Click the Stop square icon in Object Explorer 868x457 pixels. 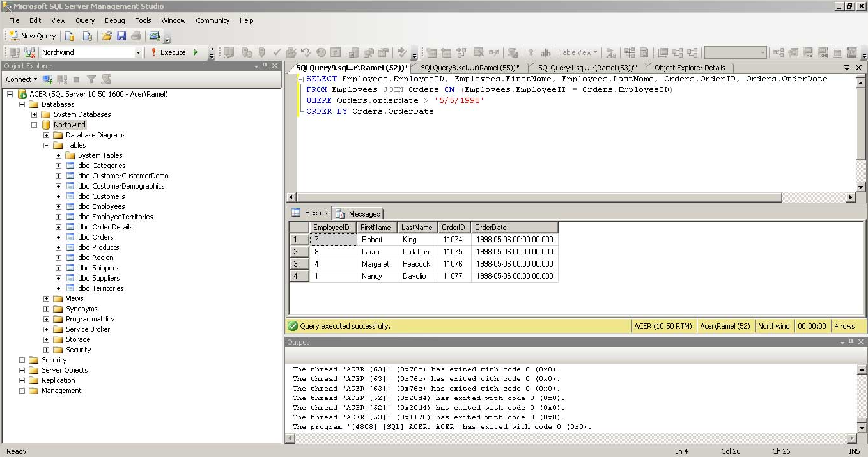[x=77, y=79]
